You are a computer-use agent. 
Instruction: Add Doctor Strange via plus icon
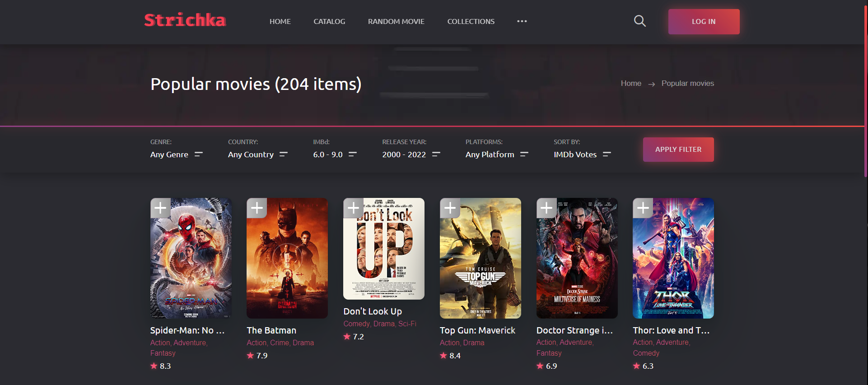[x=546, y=208]
